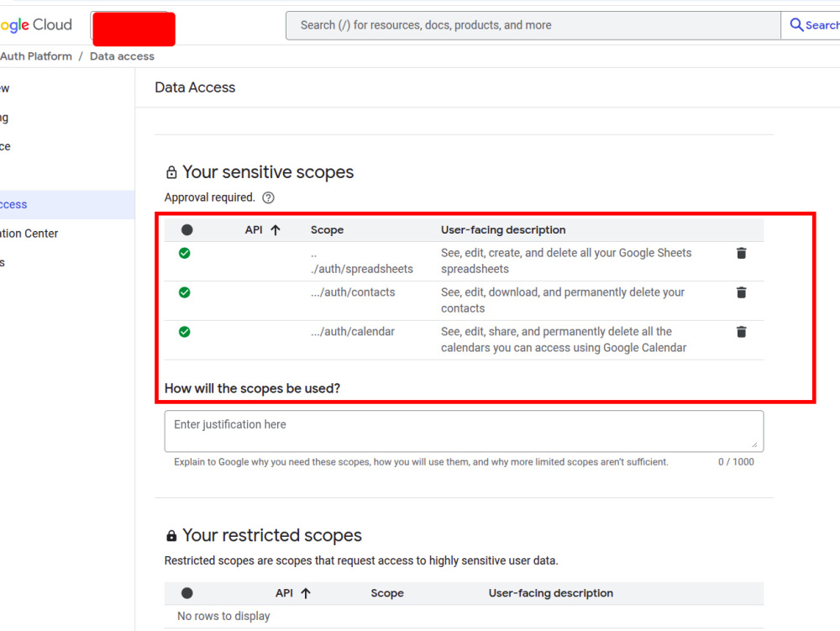Click status header dot in restricted scopes table
This screenshot has height=631, width=840.
click(187, 593)
